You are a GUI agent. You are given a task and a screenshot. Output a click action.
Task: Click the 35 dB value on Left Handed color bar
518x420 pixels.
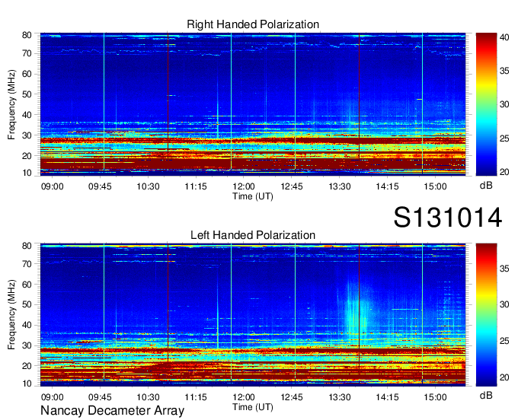coord(504,269)
